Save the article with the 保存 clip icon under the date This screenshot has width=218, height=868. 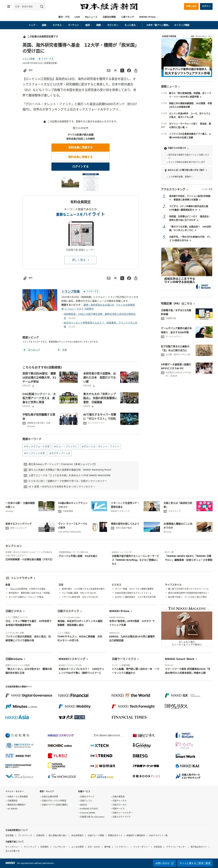(x=28, y=70)
